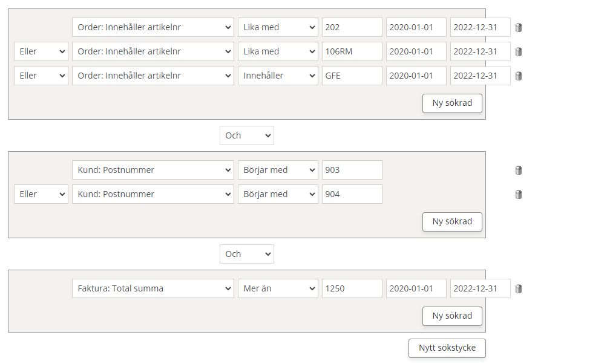Expand the Innehåller operator dropdown

[x=278, y=76]
